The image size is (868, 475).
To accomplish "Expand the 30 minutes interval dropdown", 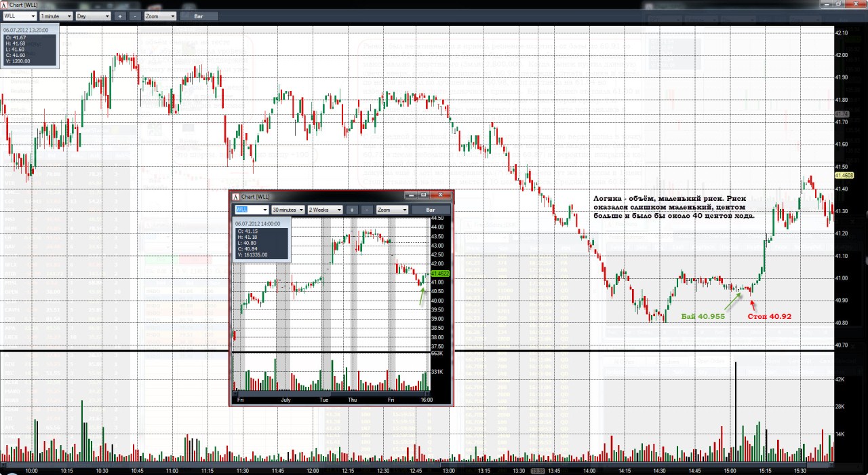I will tap(288, 210).
